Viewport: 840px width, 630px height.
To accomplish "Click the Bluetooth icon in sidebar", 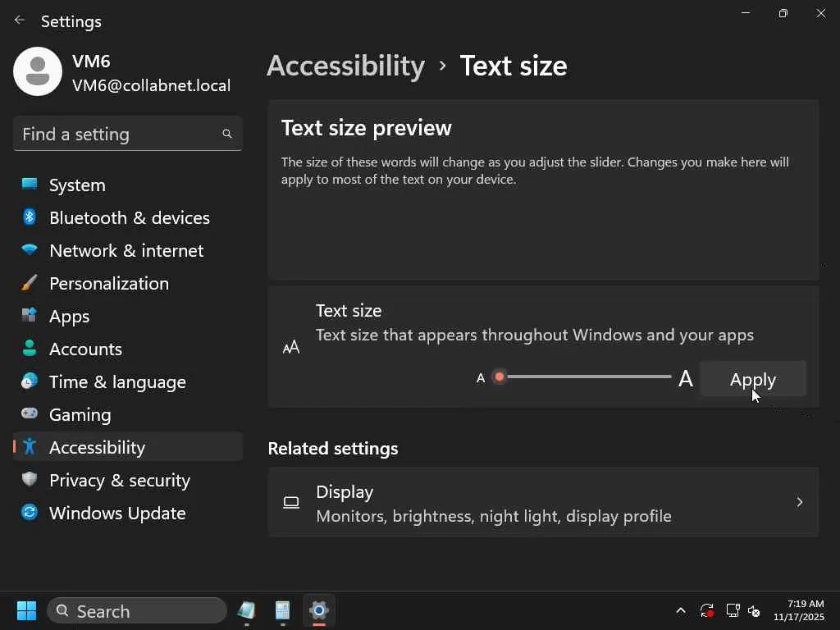I will click(30, 217).
